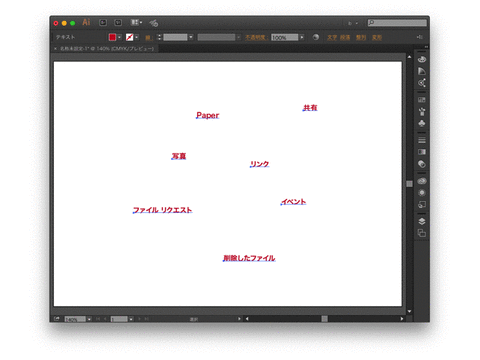Click the status bar export icon

tap(57, 319)
